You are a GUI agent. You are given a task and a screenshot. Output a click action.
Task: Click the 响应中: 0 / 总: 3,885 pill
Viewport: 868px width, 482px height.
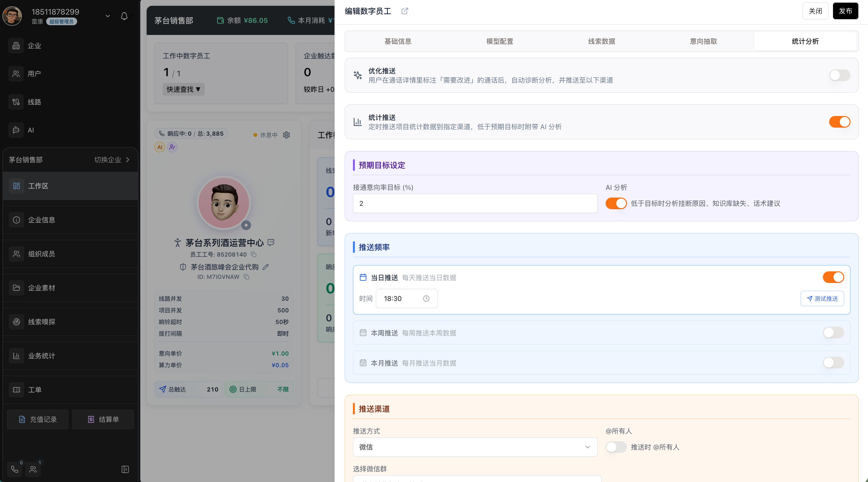coord(191,134)
